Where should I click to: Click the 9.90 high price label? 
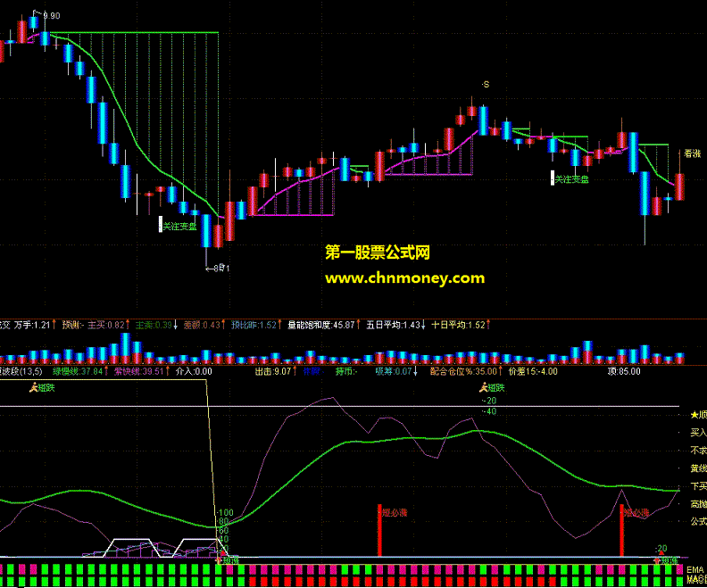pyautogui.click(x=52, y=16)
